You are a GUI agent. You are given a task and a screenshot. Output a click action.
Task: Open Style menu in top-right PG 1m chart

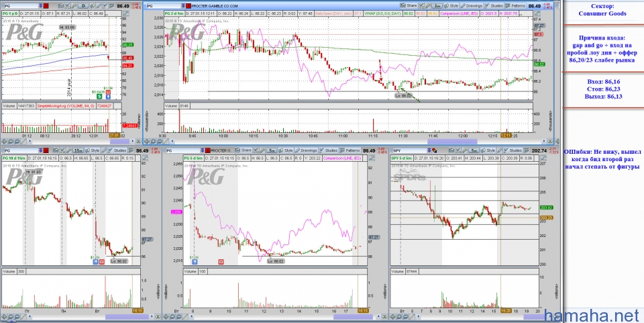click(x=451, y=6)
